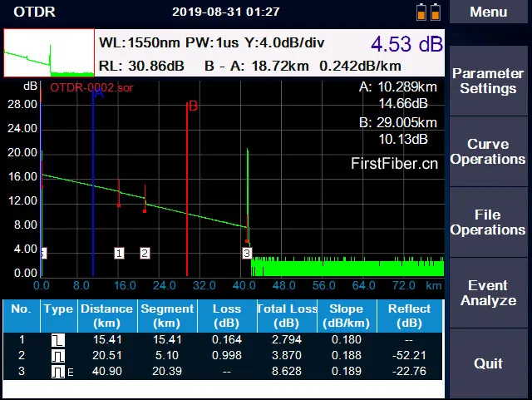
Task: Open Parameter Settings
Action: tap(489, 81)
